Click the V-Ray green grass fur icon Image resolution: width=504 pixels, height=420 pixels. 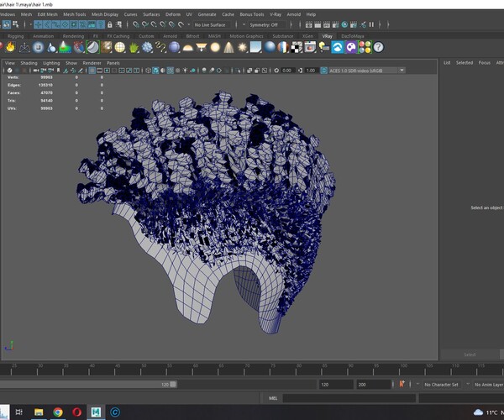134,47
